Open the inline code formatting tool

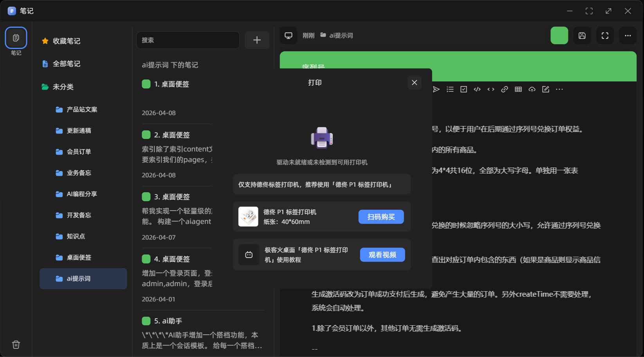pyautogui.click(x=491, y=89)
